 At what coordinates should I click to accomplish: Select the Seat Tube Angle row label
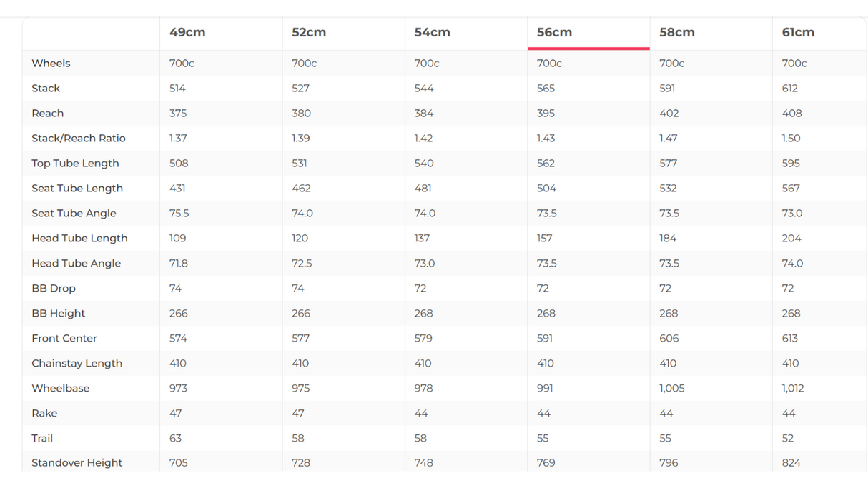coord(74,214)
